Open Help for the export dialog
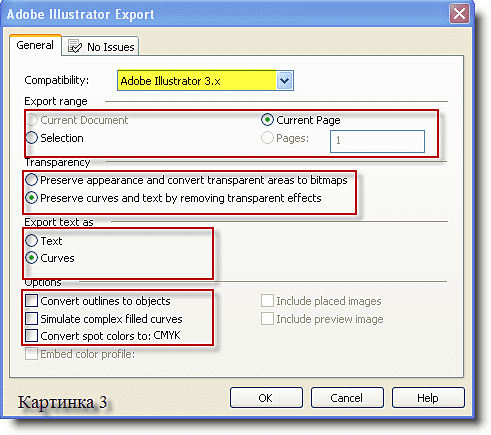 [428, 398]
